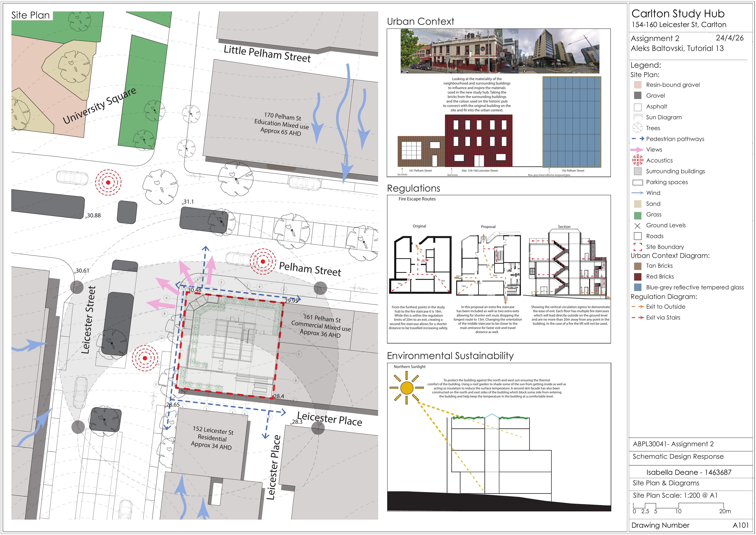Click the date 24/4/26
The width and height of the screenshot is (756, 535).
coord(730,38)
